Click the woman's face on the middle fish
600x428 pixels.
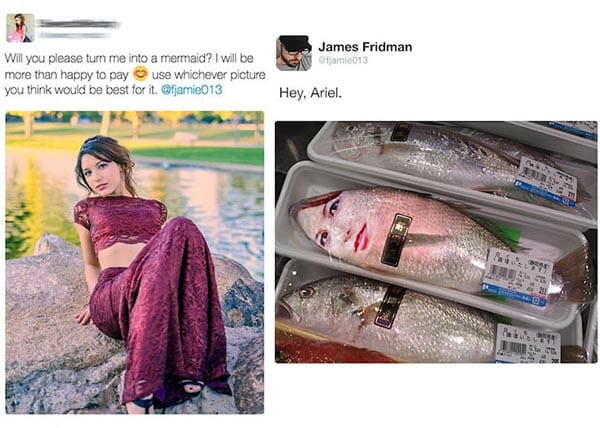[x=337, y=225]
